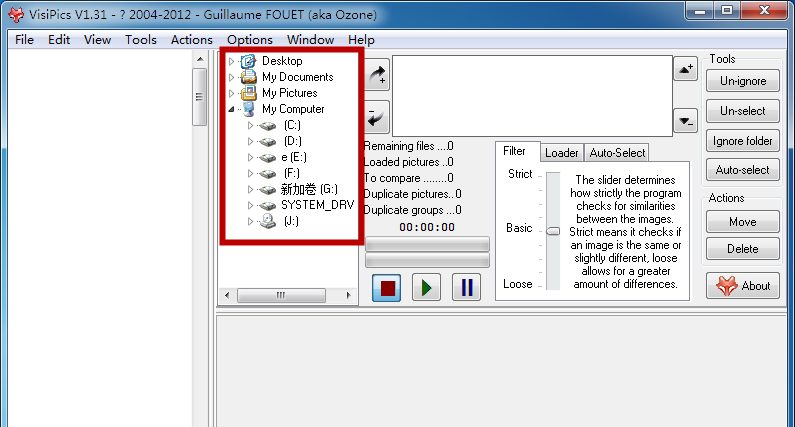The width and height of the screenshot is (795, 427).
Task: Collapse the My Computer tree node
Action: (x=232, y=109)
